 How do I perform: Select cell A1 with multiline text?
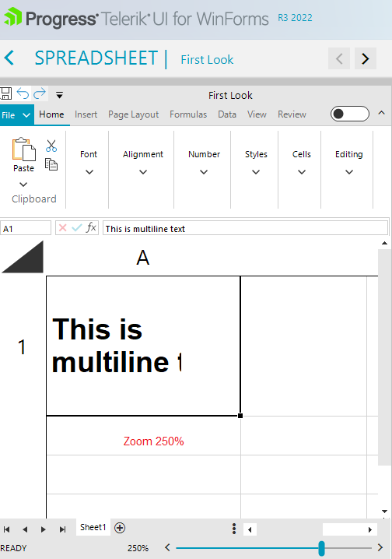click(x=143, y=346)
